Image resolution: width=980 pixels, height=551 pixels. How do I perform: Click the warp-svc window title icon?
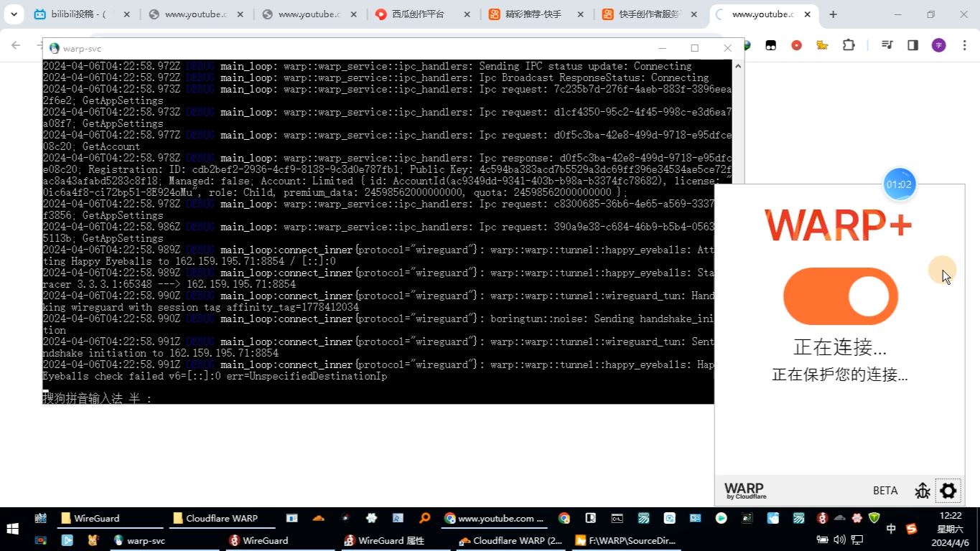54,48
